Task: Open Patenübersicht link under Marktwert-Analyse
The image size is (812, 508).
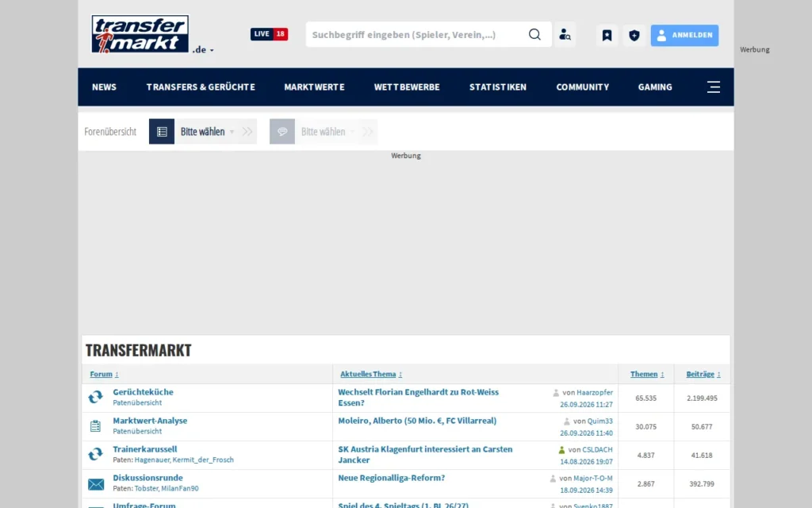Action: (137, 431)
